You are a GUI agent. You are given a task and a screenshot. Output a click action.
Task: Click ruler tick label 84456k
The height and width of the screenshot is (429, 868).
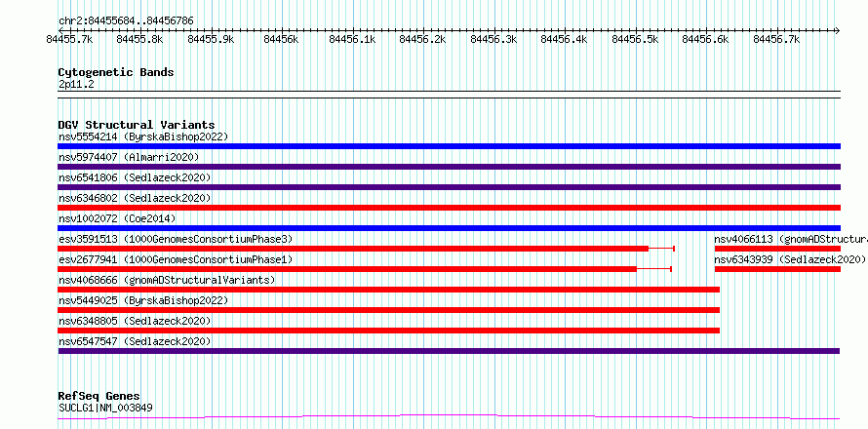coord(282,39)
